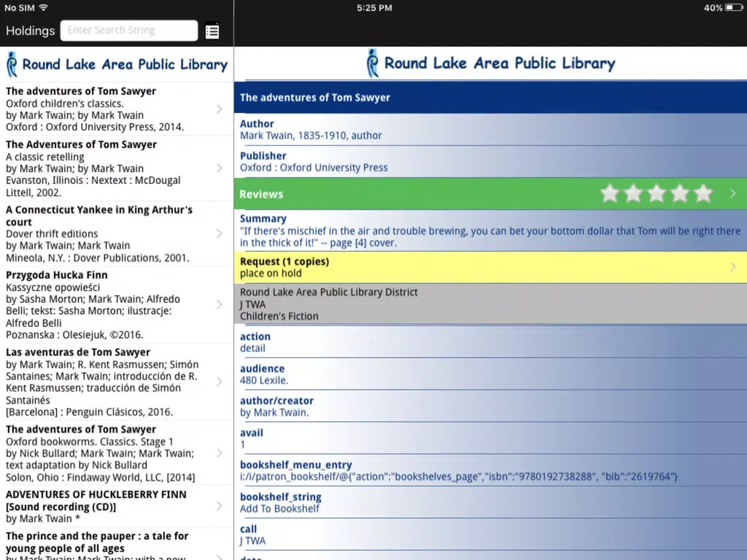
Task: Expand the Reviews row chevron
Action: [x=733, y=194]
